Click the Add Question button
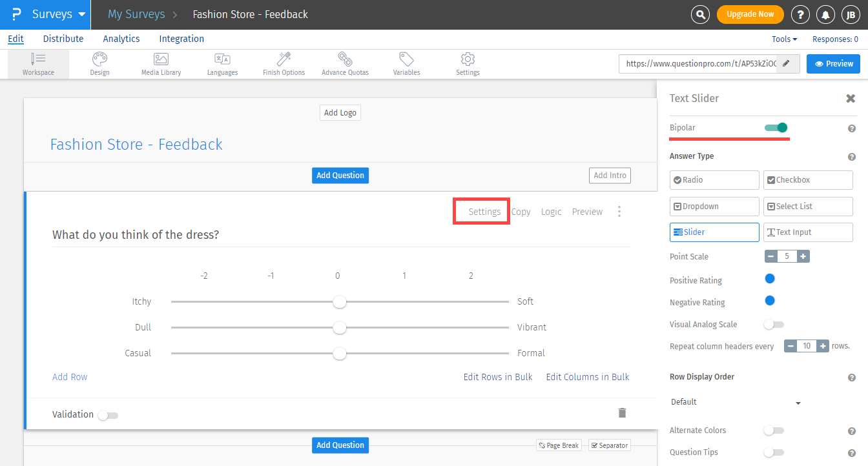This screenshot has height=466, width=868. click(340, 175)
